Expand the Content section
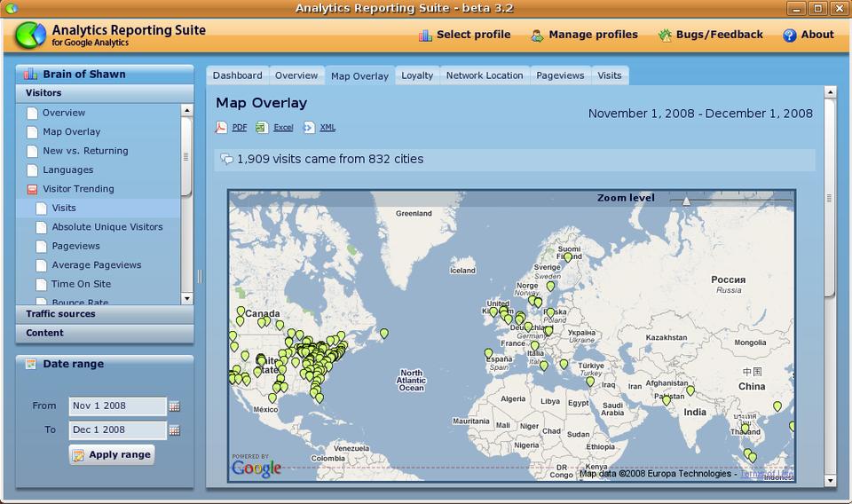Viewport: 852px width, 504px height. (44, 333)
